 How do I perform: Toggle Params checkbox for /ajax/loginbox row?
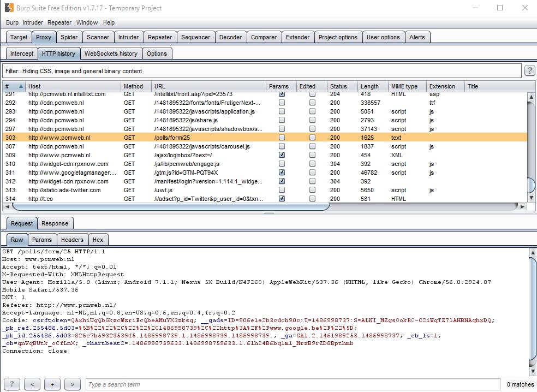coord(282,155)
